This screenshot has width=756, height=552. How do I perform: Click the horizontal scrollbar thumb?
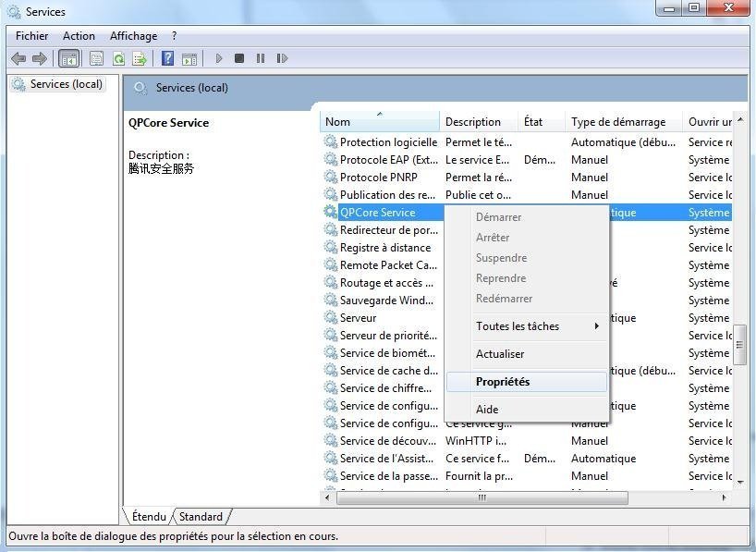click(481, 497)
